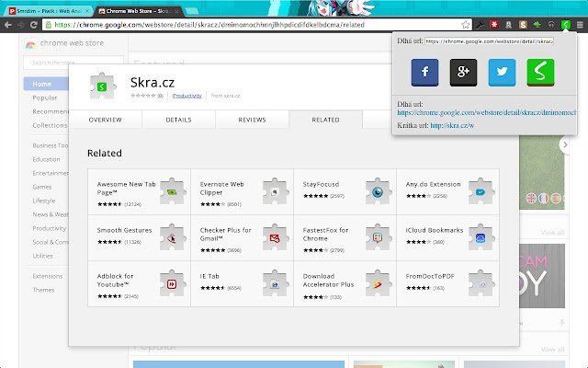Advance featured carousel with right chevron

[565, 144]
